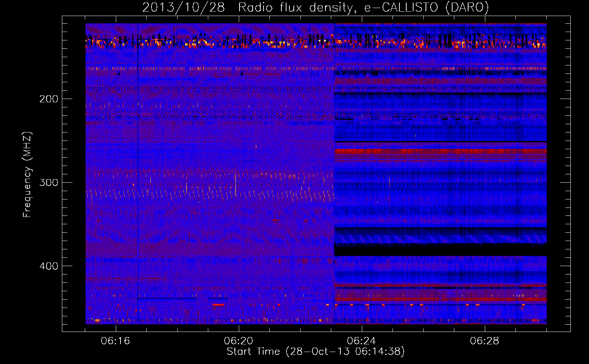This screenshot has height=364, width=589.
Task: Click the 06:20 time tick label
Action: click(238, 341)
